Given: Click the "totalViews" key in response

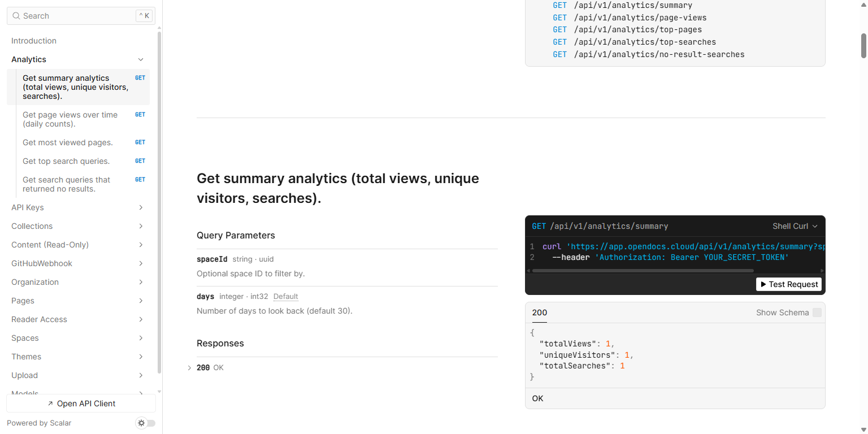Looking at the screenshot, I should 568,344.
